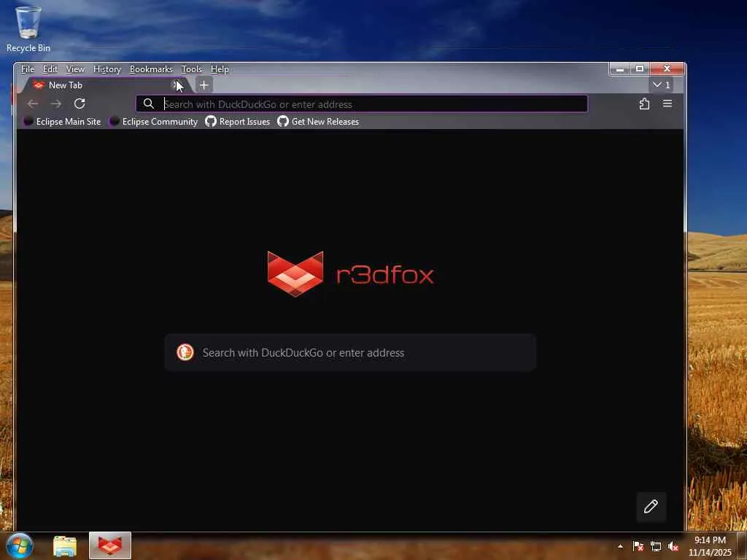Reload the current page
747x560 pixels.
(80, 104)
